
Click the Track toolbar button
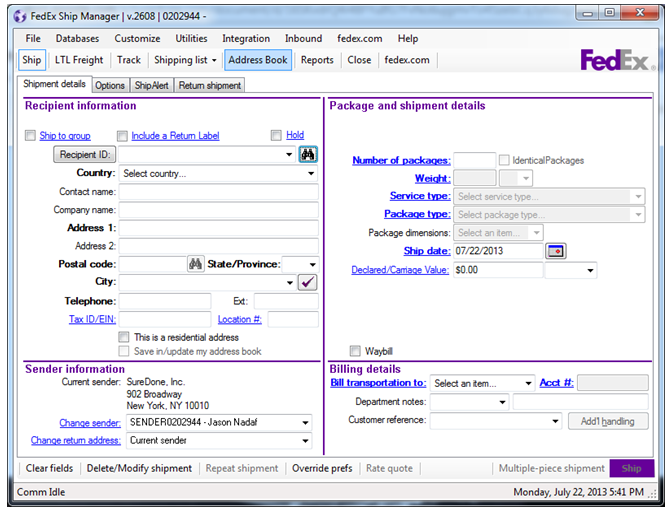click(129, 60)
